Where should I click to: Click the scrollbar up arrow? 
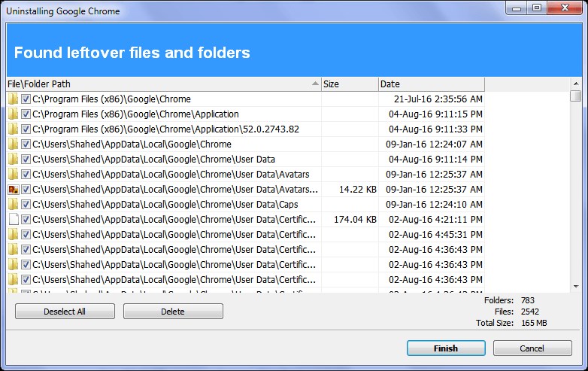pyautogui.click(x=576, y=84)
